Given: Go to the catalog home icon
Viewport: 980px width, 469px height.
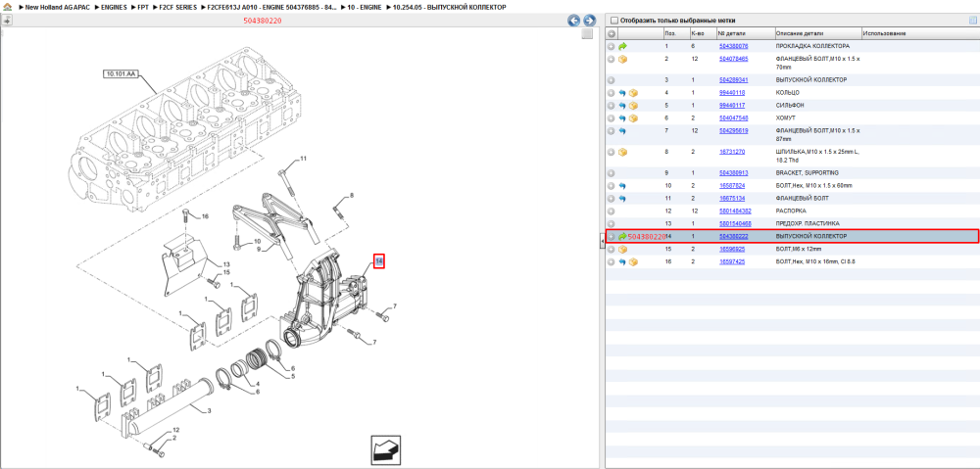Looking at the screenshot, I should tap(7, 7).
